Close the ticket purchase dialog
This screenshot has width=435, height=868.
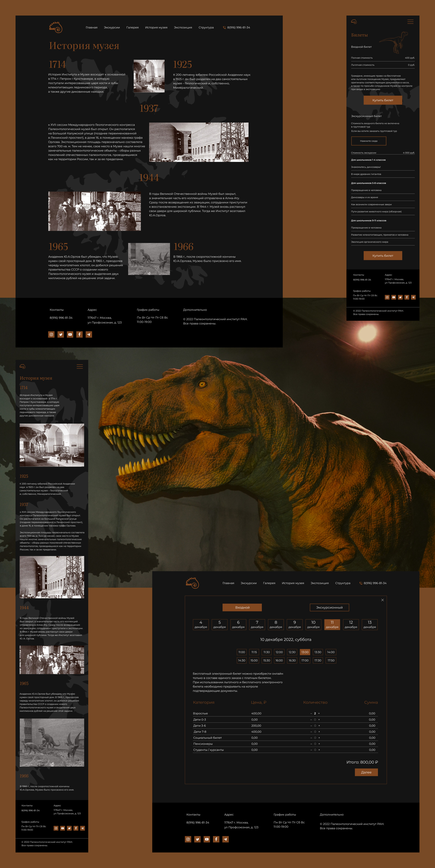382,600
